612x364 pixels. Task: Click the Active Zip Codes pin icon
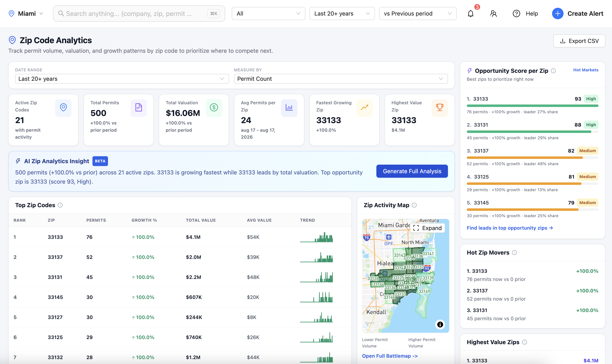63,107
